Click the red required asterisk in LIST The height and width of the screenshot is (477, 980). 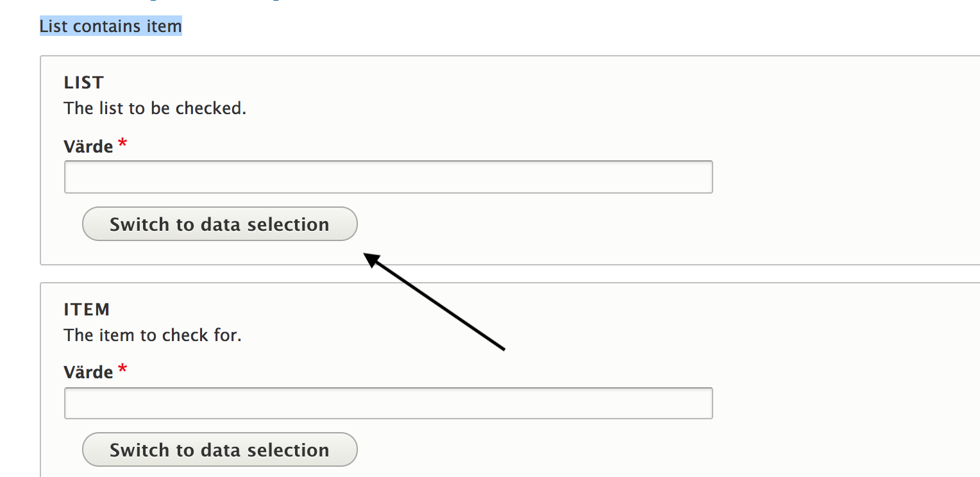click(x=122, y=144)
